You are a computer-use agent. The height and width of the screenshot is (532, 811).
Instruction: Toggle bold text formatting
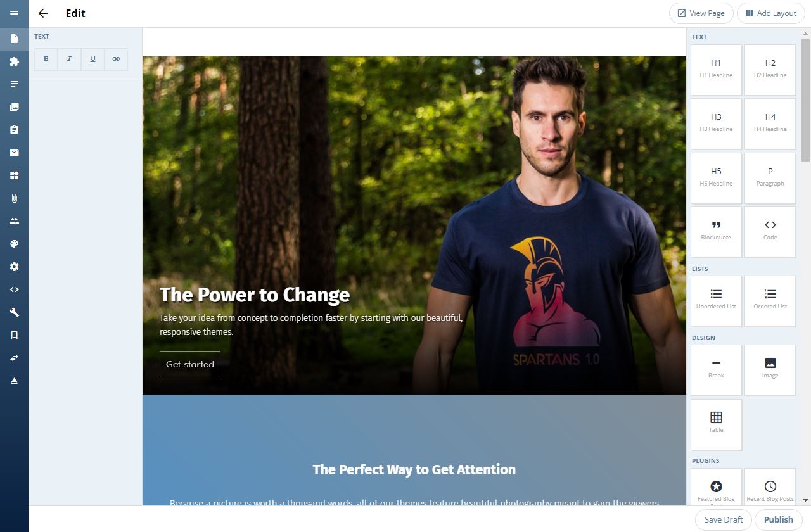(46, 59)
